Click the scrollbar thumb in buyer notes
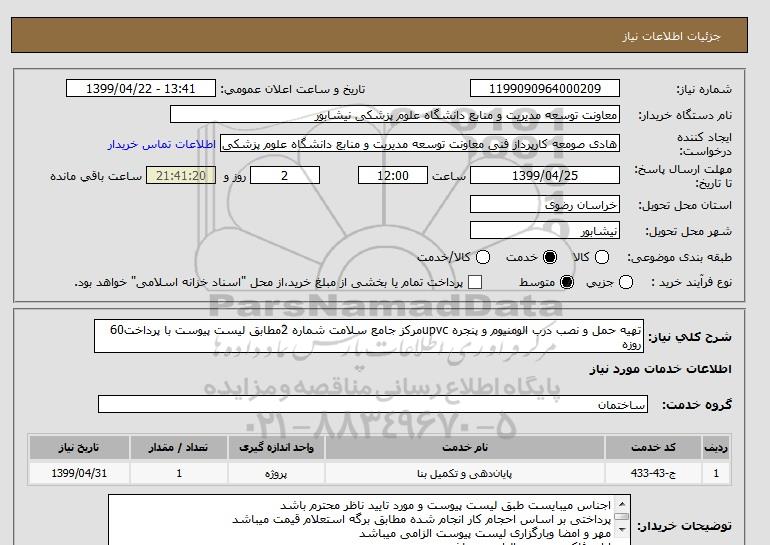This screenshot has height=545, width=770. pos(622,517)
